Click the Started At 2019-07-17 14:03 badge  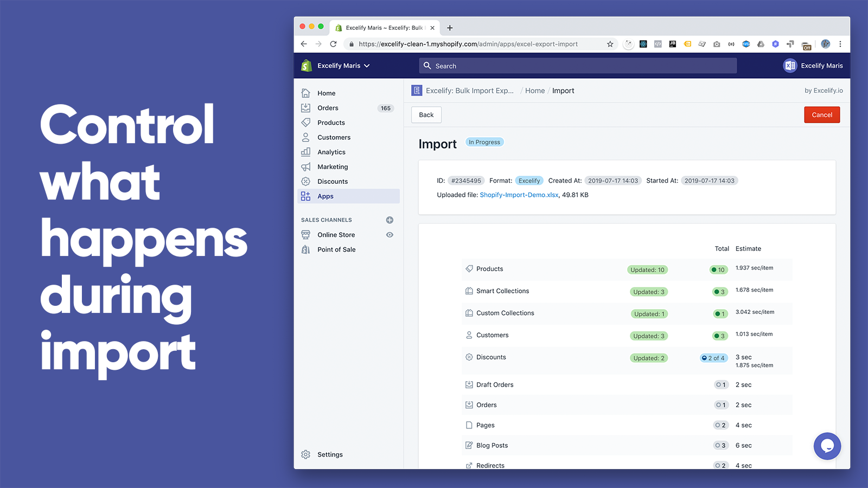[710, 181]
